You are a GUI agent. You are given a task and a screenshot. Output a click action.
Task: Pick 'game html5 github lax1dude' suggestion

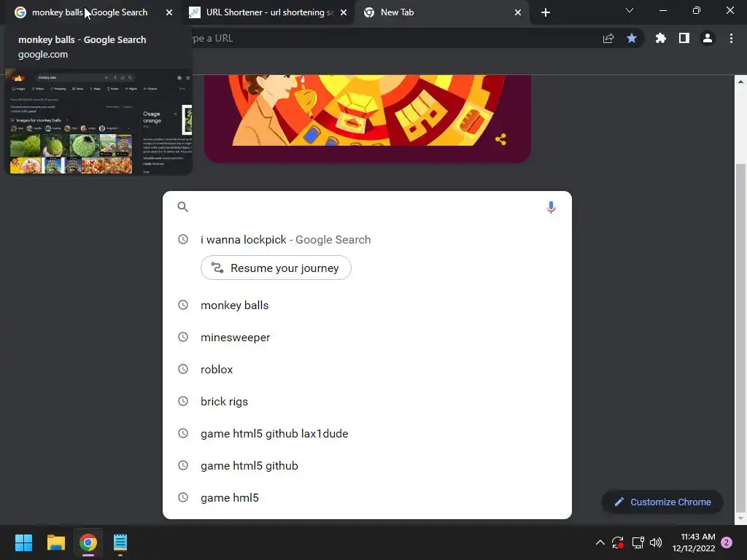tap(367, 433)
